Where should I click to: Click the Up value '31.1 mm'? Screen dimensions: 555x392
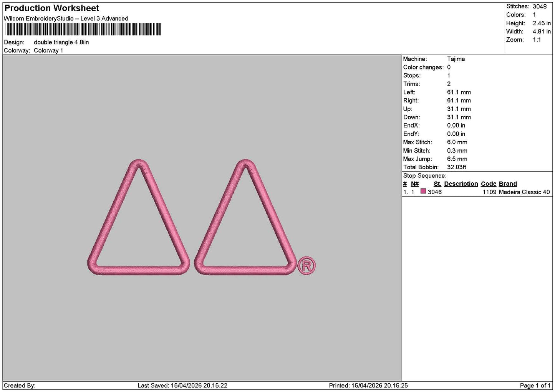(x=459, y=109)
